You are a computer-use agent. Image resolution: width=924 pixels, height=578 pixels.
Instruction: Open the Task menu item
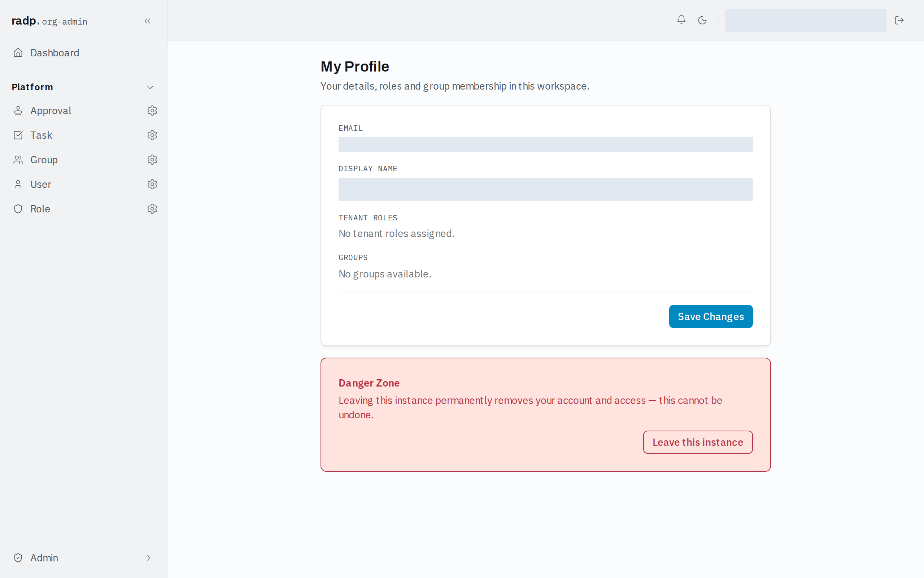click(x=41, y=135)
